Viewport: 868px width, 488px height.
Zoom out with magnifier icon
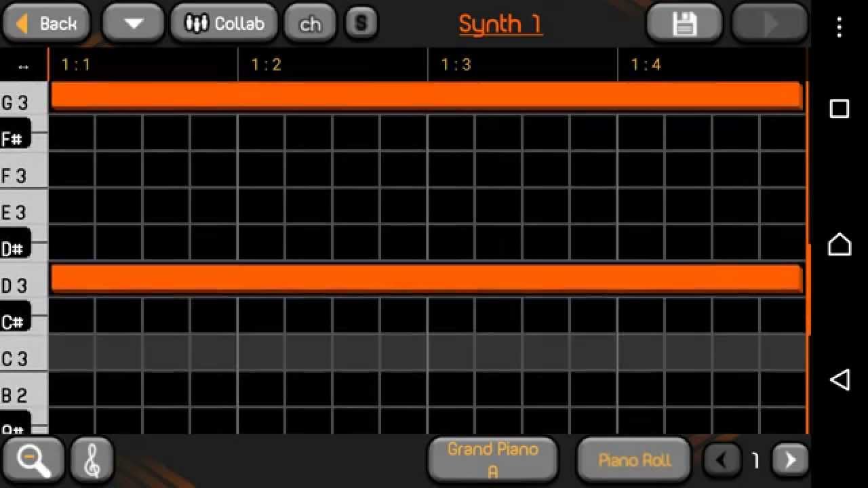pos(33,460)
